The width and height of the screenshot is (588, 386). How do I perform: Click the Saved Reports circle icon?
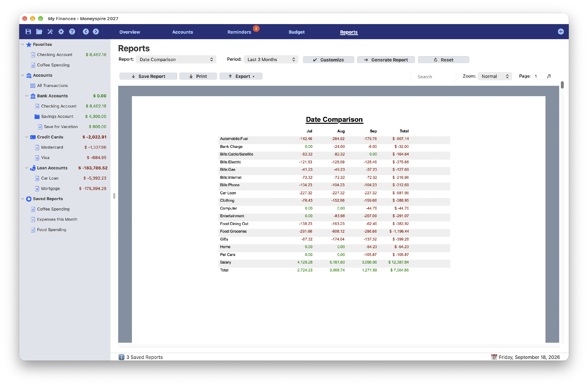point(29,199)
